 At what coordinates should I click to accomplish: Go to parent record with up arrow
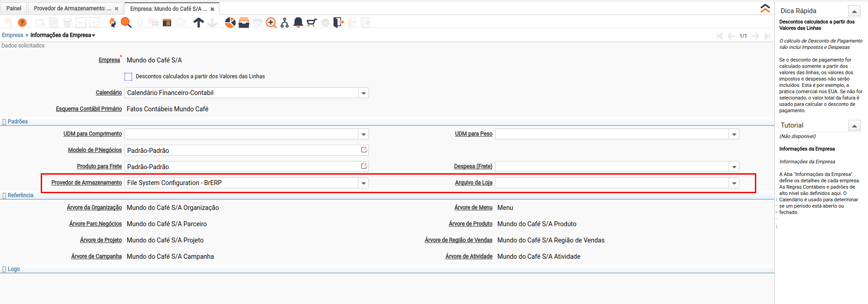point(198,23)
